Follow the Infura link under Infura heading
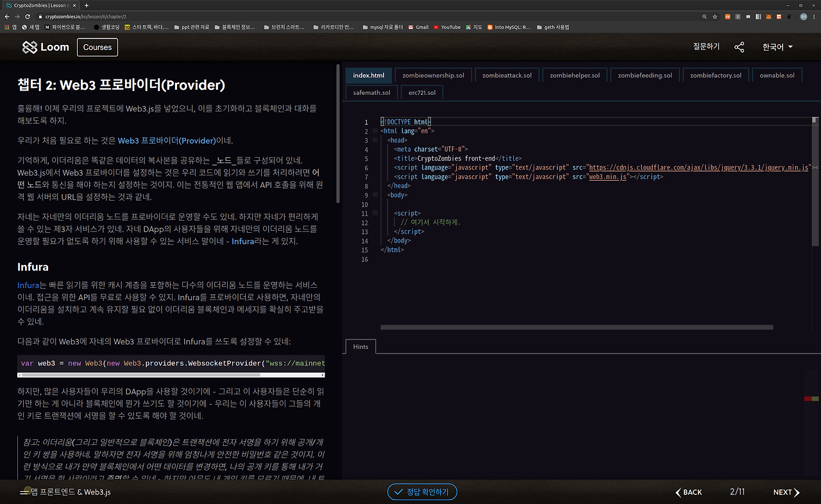The width and height of the screenshot is (821, 504). click(x=28, y=285)
